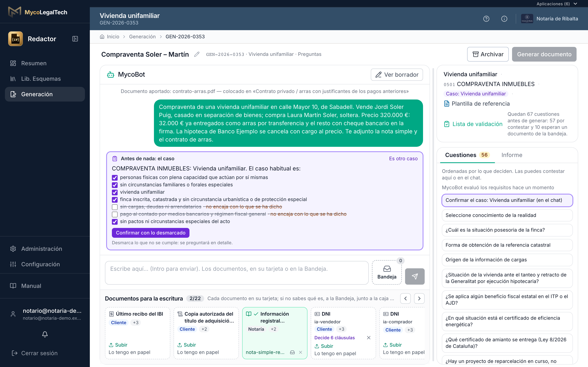Click the info circle icon in header

(x=504, y=19)
